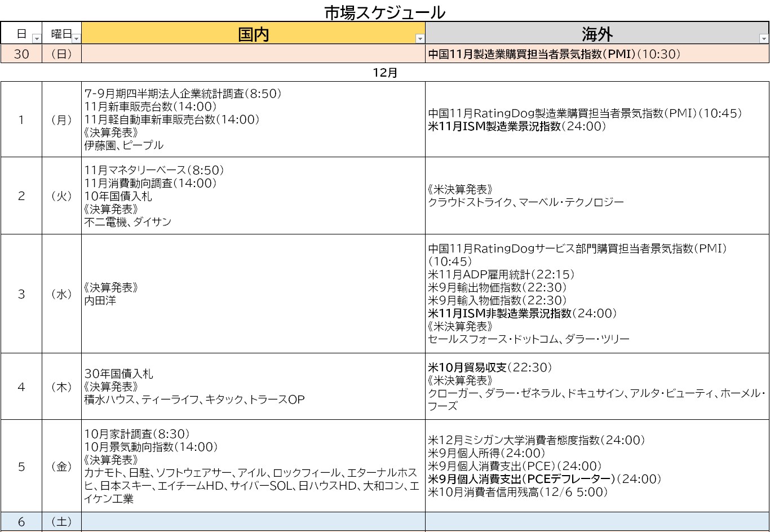Expand the 海外 column filter arrow

tap(763, 39)
